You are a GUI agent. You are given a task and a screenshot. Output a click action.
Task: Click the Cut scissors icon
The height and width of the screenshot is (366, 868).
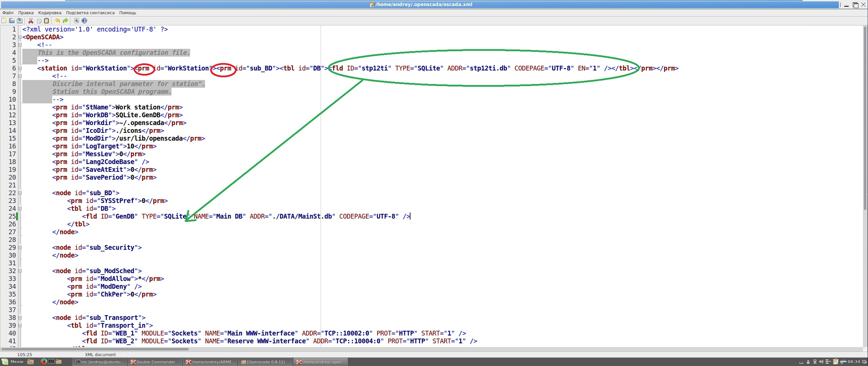click(31, 21)
